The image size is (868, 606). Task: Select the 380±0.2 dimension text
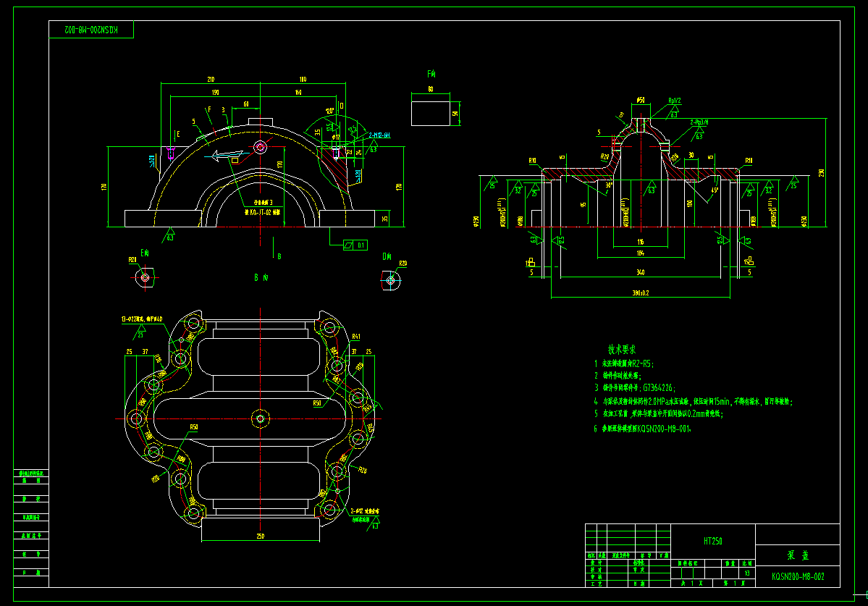click(x=641, y=293)
